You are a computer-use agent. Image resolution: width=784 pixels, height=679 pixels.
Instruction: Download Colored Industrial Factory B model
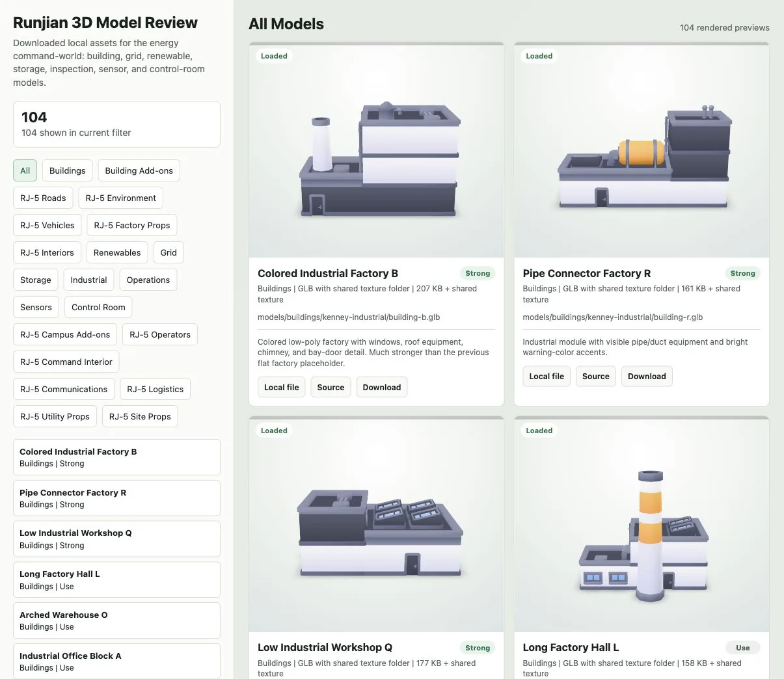point(382,387)
